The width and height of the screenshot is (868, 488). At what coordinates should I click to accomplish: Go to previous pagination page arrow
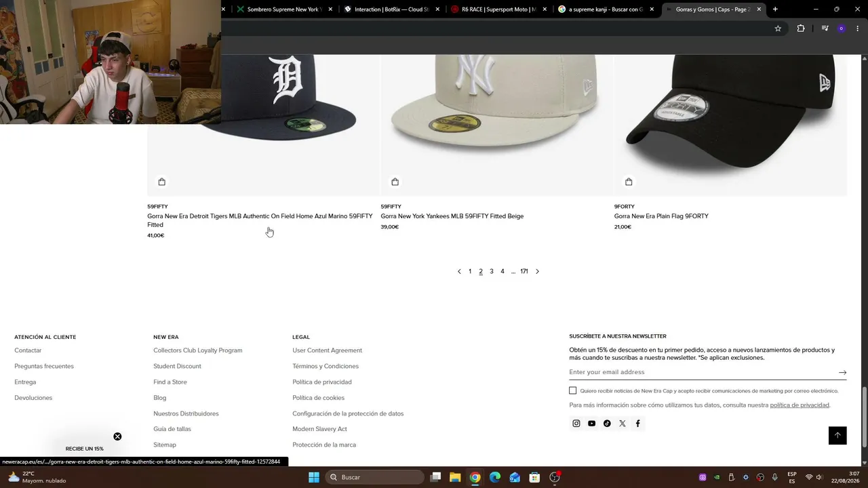coord(459,271)
